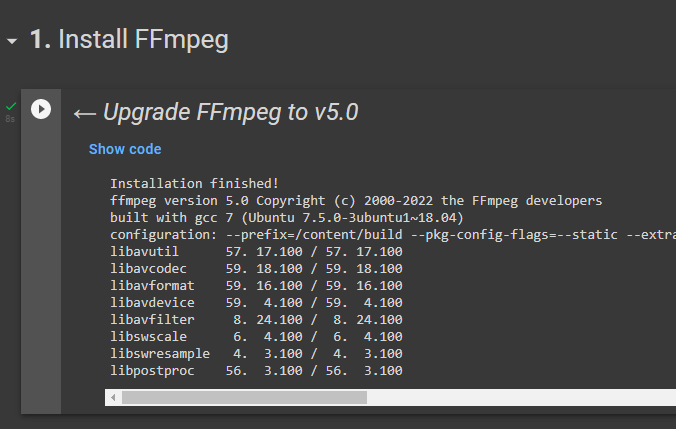676x429 pixels.
Task: Click the green execution checkmark
Action: click(11, 105)
